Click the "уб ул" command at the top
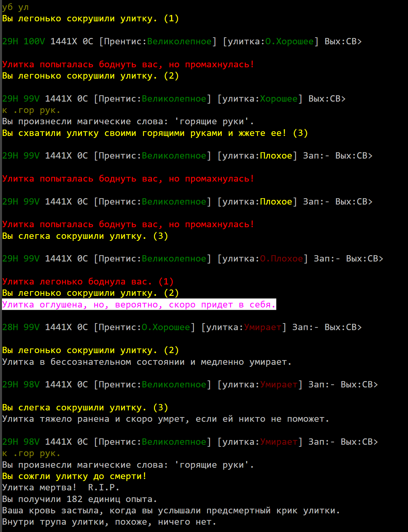408x532 pixels. click(15, 7)
